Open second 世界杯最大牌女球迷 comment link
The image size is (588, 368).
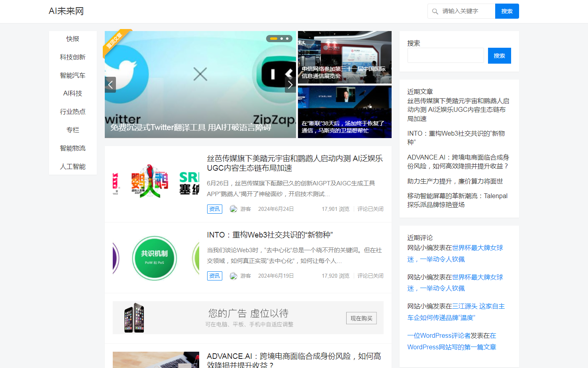[455, 283]
